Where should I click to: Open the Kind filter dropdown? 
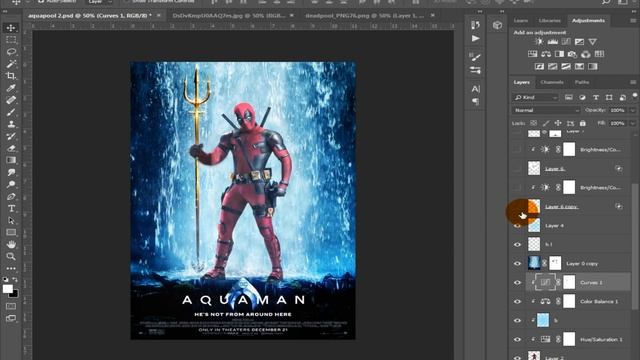[x=536, y=97]
